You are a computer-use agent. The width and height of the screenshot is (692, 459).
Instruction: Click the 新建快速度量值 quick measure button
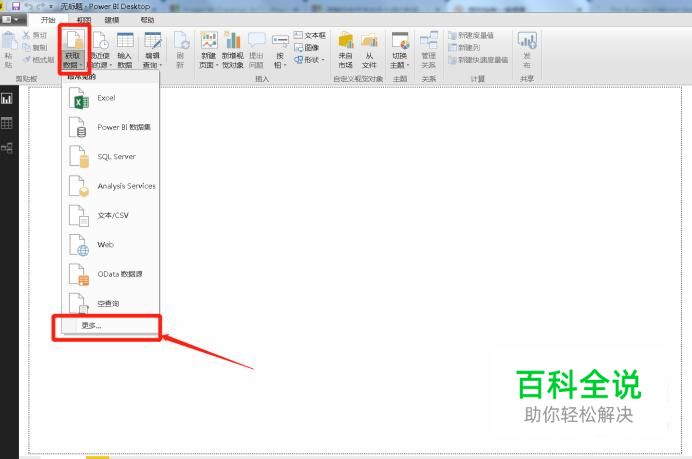click(x=478, y=60)
